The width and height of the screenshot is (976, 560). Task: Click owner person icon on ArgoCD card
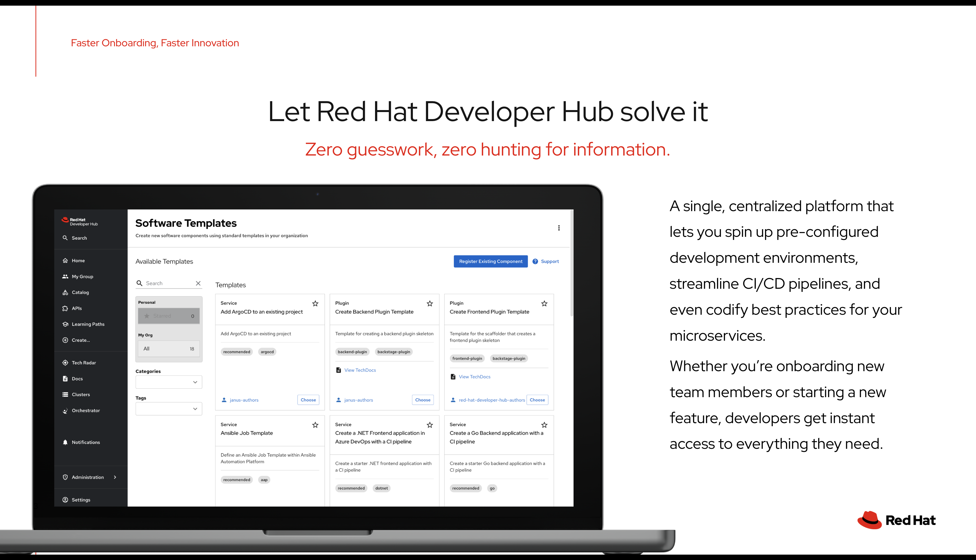[224, 401]
